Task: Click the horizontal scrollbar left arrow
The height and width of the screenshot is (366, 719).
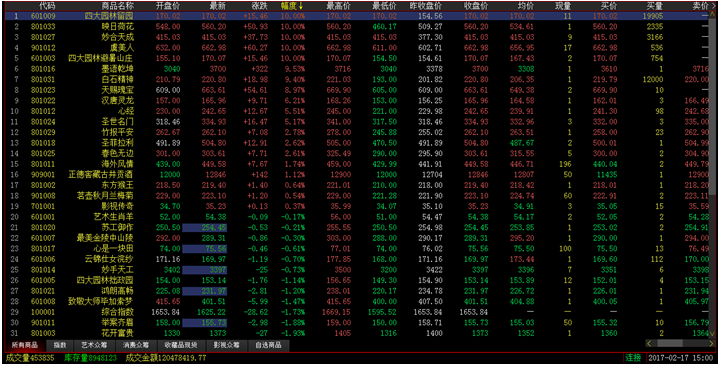Action: coord(649,343)
